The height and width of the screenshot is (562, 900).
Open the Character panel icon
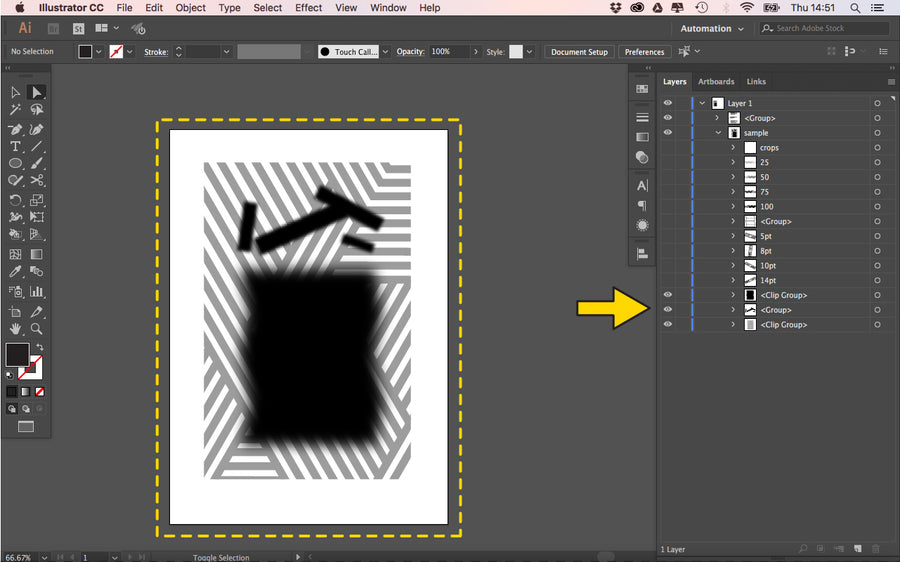click(642, 185)
